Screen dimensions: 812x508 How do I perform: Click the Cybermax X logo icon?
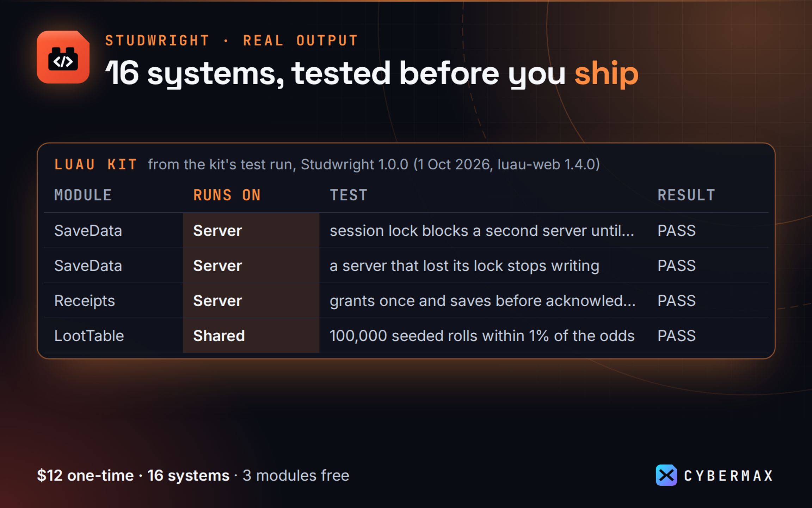click(x=666, y=475)
